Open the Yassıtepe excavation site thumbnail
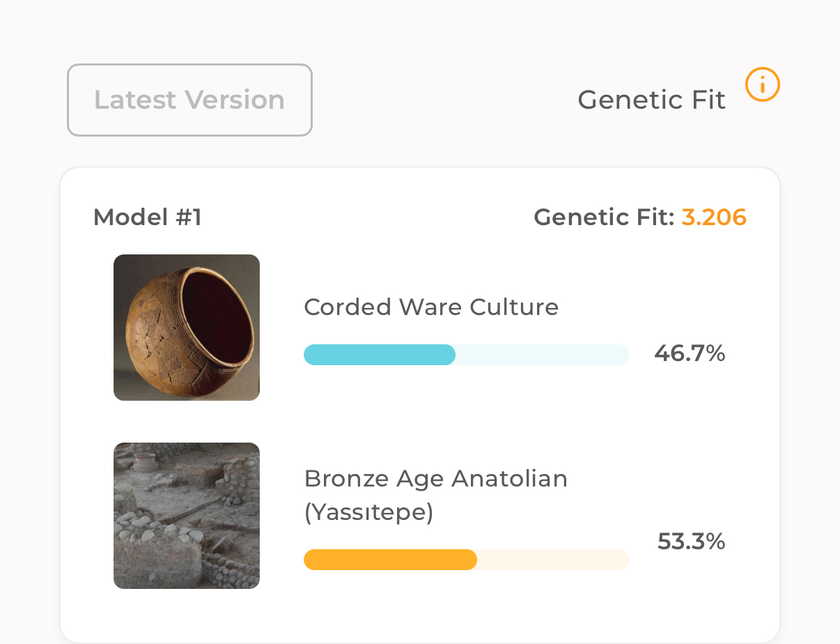The width and height of the screenshot is (840, 644). (x=187, y=516)
